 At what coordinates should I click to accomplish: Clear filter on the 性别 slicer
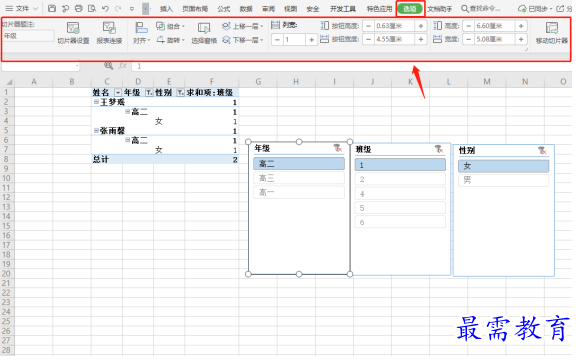click(x=542, y=150)
